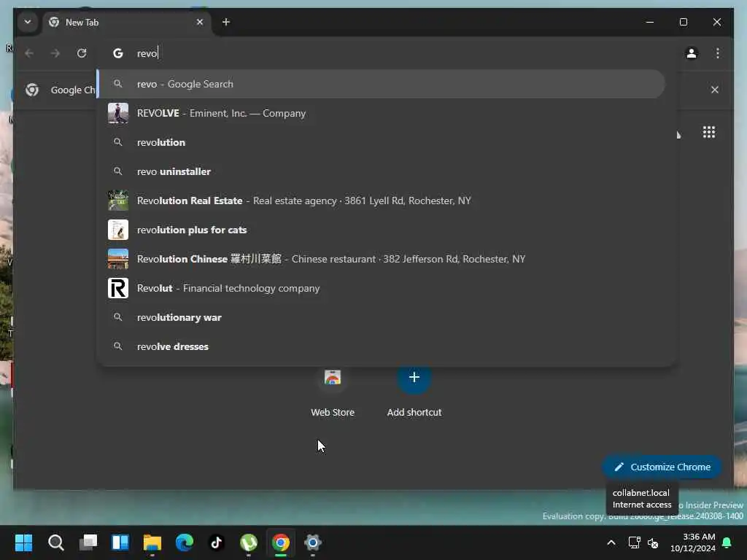Open Windows Search from the taskbar
Viewport: 747px width, 560px height.
(55, 542)
